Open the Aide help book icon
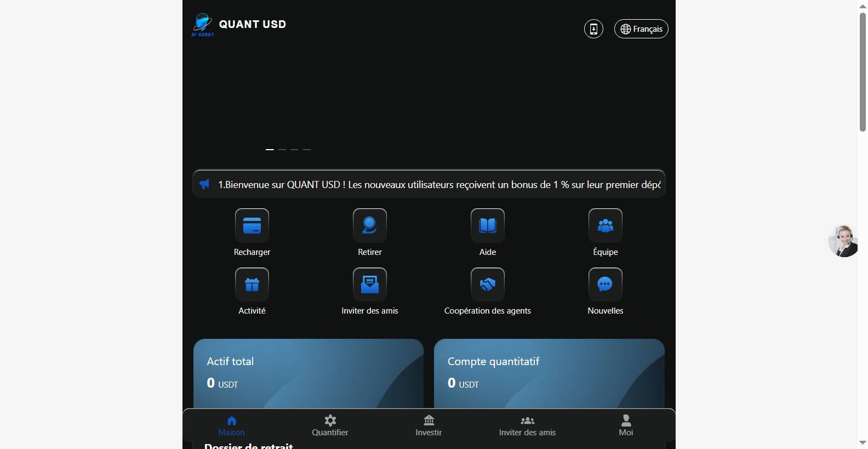Viewport: 868px width, 449px height. coord(488,225)
